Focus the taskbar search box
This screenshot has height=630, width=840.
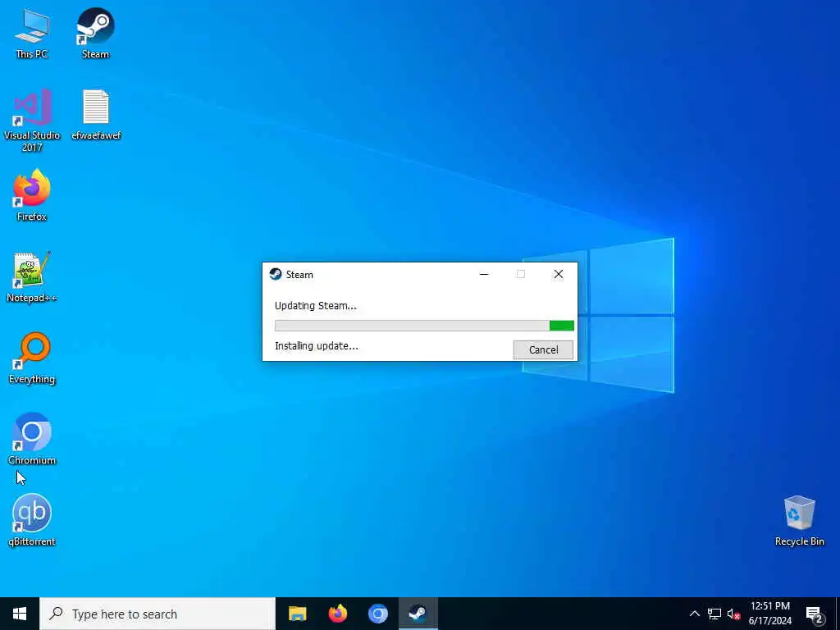click(x=157, y=614)
